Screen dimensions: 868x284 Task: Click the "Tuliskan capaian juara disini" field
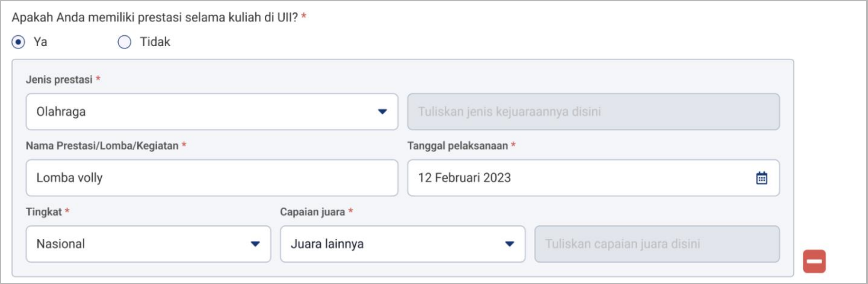click(x=657, y=244)
